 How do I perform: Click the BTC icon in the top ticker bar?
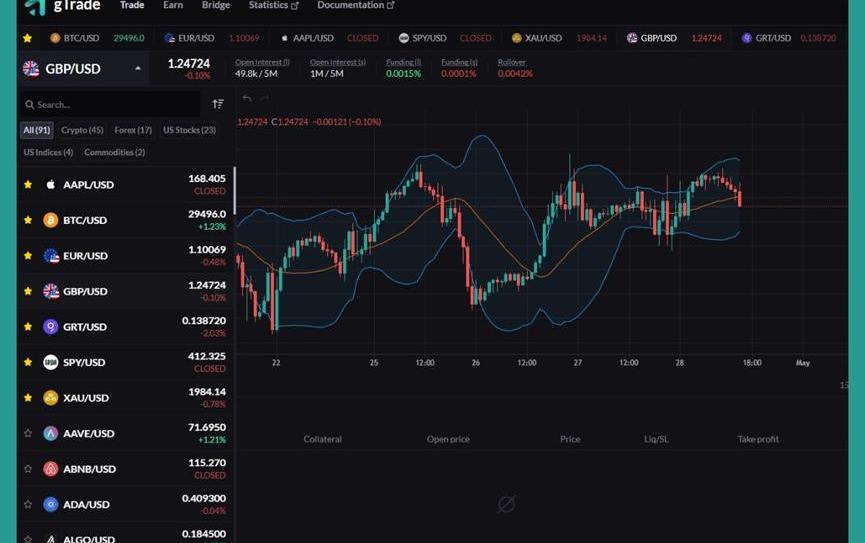click(55, 38)
